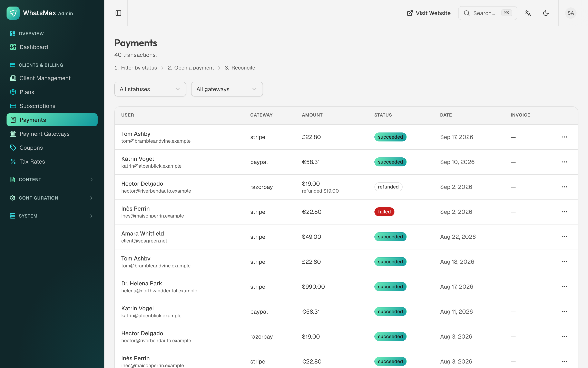Click the Date column header
588x368 pixels.
[446, 115]
